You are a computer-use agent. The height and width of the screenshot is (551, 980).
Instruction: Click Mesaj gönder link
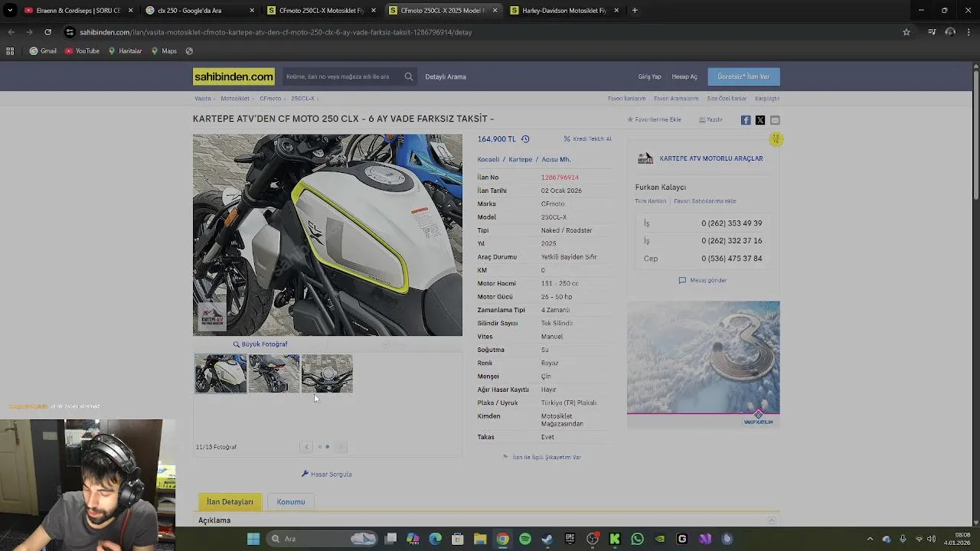(703, 280)
